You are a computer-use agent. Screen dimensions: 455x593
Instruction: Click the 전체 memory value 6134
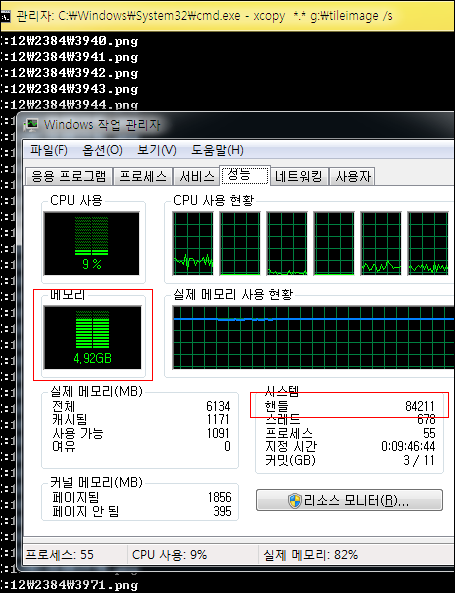[218, 406]
